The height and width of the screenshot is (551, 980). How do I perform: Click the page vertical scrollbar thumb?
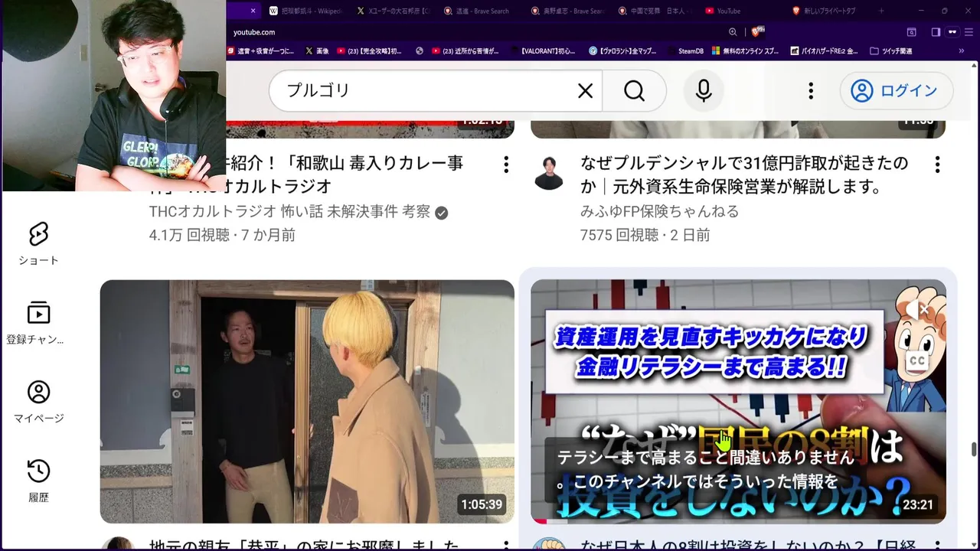(x=974, y=448)
